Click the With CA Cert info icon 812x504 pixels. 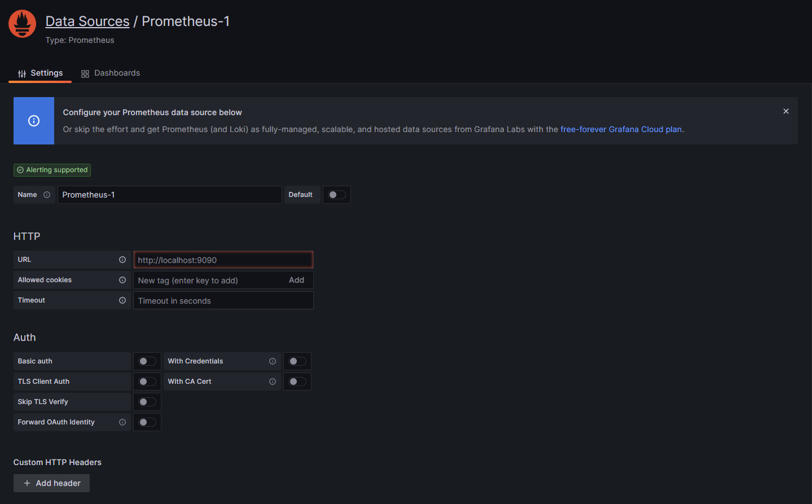coord(273,382)
